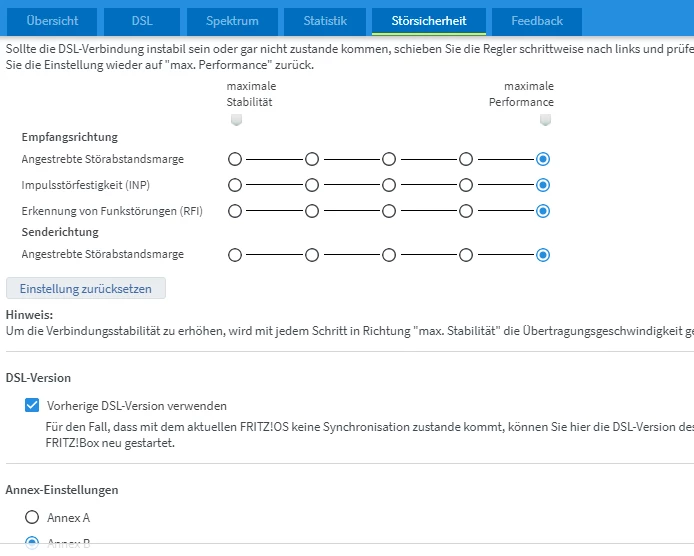694x556 pixels.
Task: Click the DSL-Version heading
Action: (38, 378)
